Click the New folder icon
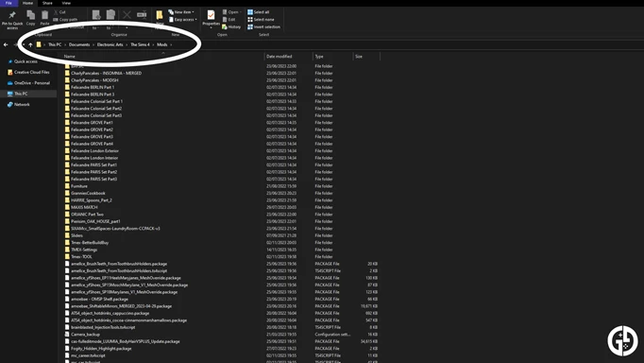644x363 pixels. point(160,16)
